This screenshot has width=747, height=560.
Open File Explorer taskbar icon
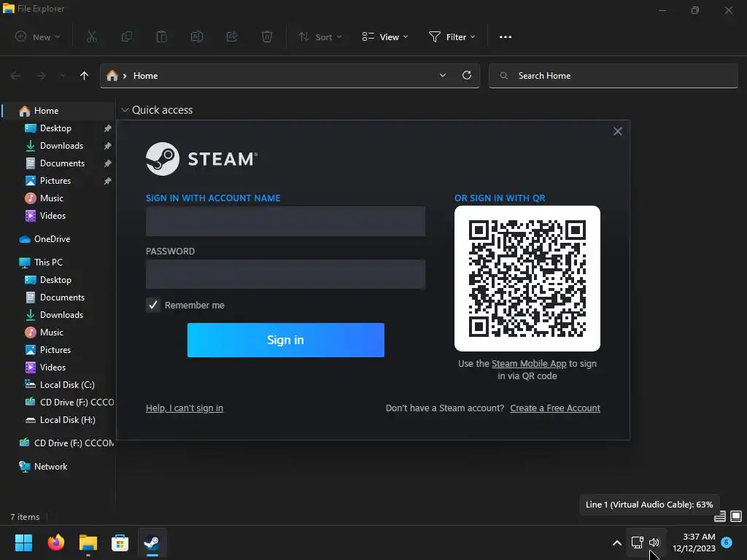pyautogui.click(x=88, y=542)
